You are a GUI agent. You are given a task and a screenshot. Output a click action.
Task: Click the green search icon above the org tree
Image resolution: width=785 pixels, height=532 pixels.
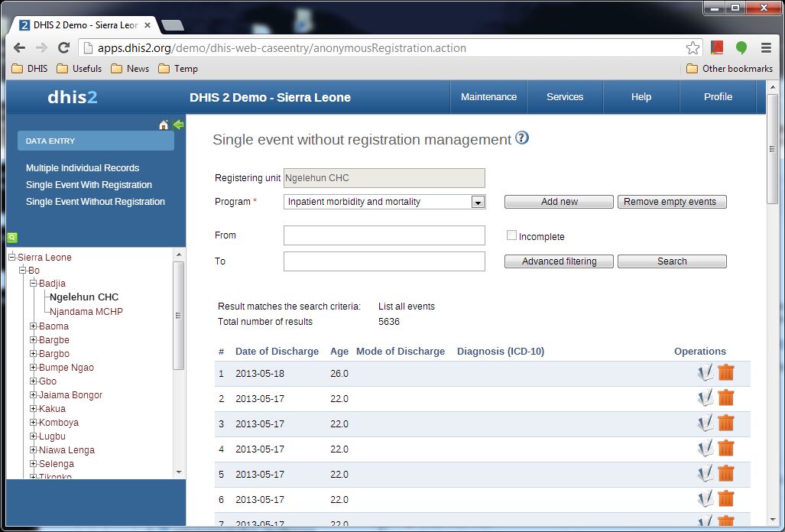click(12, 238)
